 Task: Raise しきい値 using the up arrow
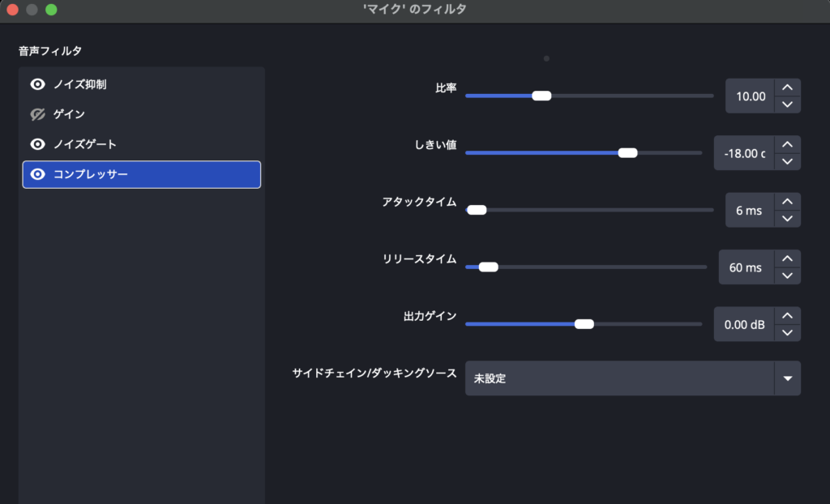(x=787, y=144)
